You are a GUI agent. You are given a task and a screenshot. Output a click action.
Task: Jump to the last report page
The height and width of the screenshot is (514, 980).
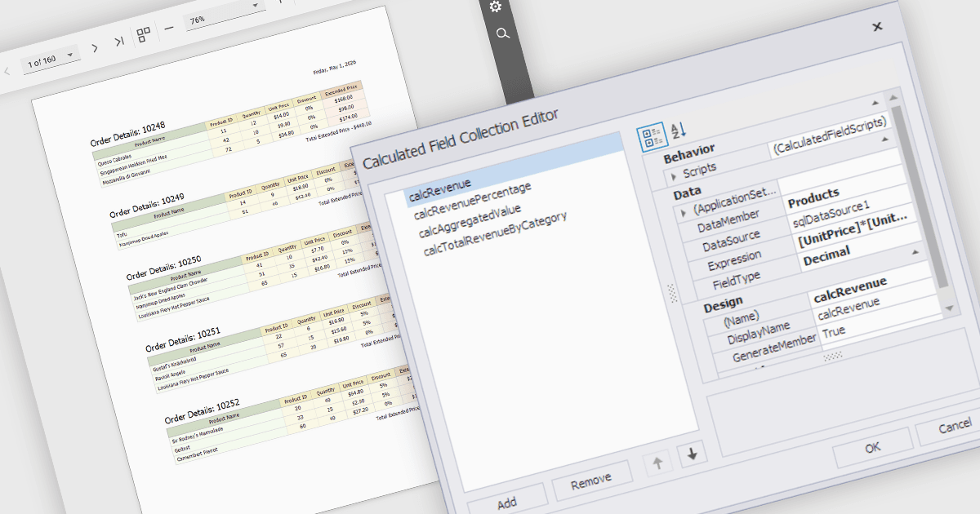coord(119,42)
